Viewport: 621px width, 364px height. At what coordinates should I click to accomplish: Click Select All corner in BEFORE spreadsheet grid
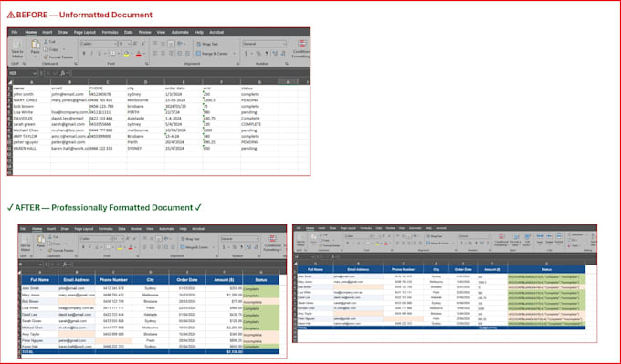pos(10,82)
